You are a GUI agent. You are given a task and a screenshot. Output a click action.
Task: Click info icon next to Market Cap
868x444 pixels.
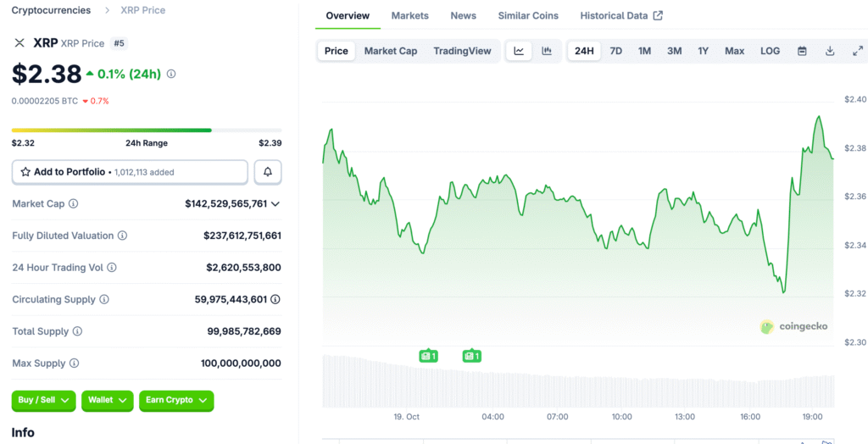[74, 204]
